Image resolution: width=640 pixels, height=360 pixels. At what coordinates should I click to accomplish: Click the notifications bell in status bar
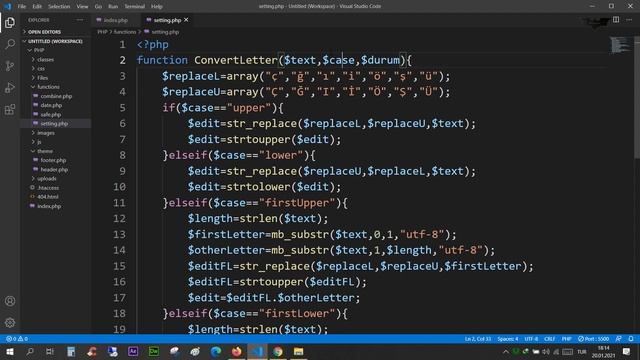[631, 339]
